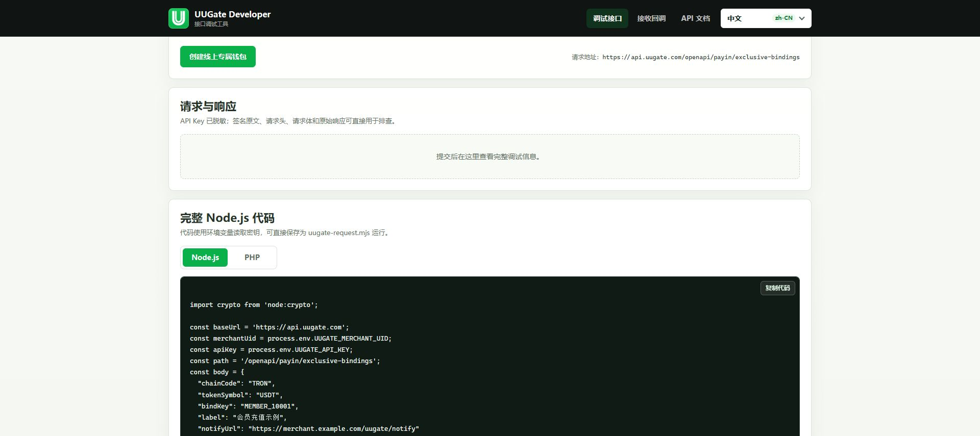This screenshot has height=436, width=980.
Task: Click the 完整 Node.js 代码 heading
Action: 227,218
